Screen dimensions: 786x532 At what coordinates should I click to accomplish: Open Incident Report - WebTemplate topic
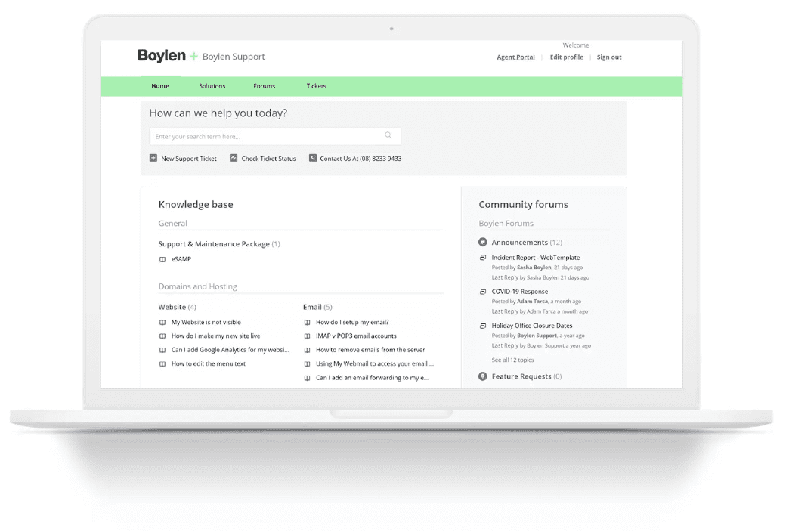[535, 258]
